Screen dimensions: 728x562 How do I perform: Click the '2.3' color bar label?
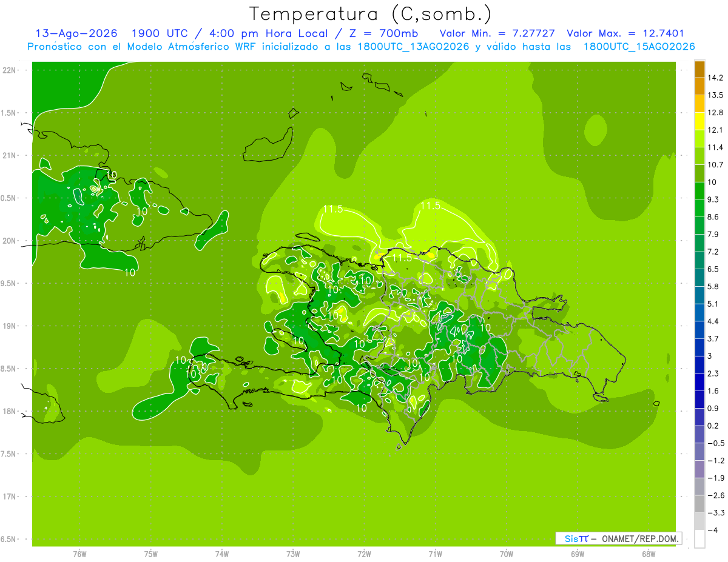[x=713, y=373]
